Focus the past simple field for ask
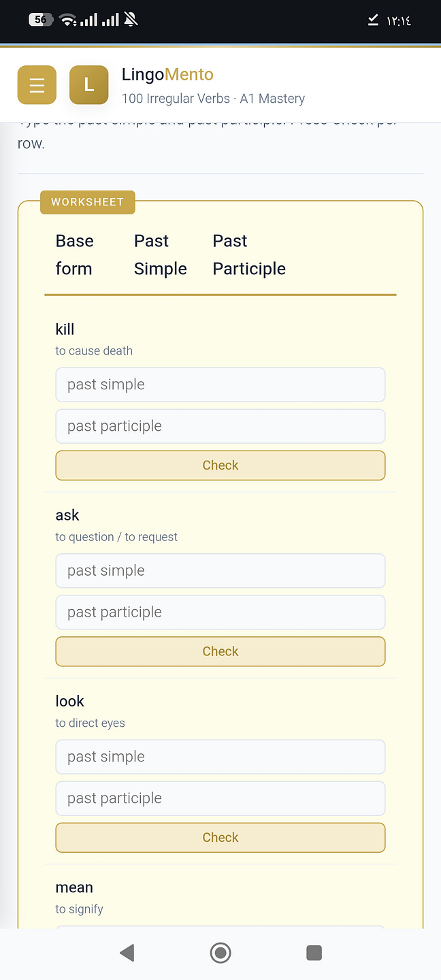This screenshot has height=980, width=441. (x=220, y=570)
